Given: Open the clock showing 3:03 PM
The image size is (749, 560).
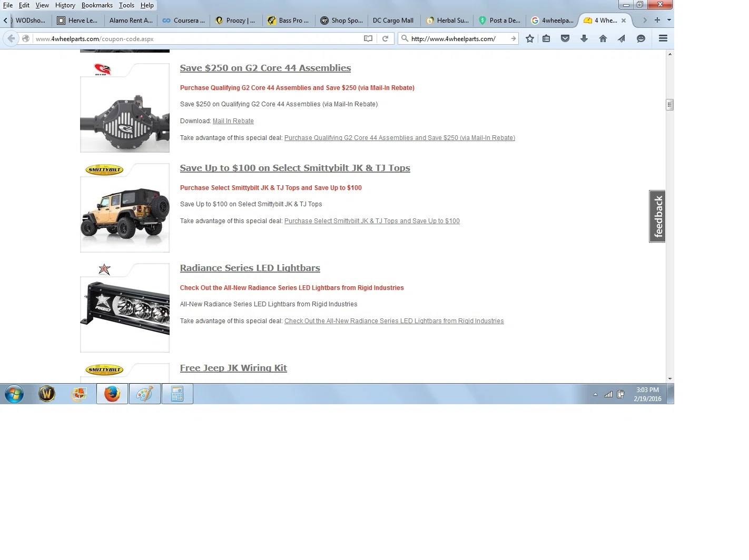Looking at the screenshot, I should (x=647, y=394).
